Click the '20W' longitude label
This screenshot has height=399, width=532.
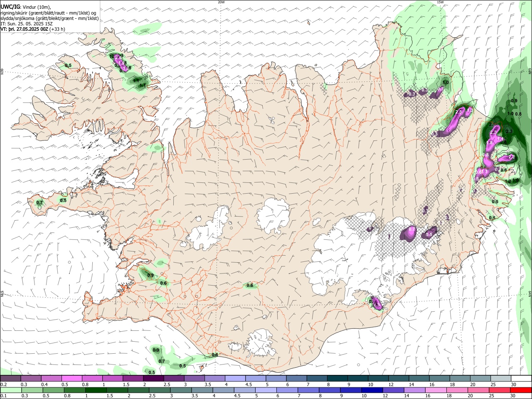coord(221,2)
